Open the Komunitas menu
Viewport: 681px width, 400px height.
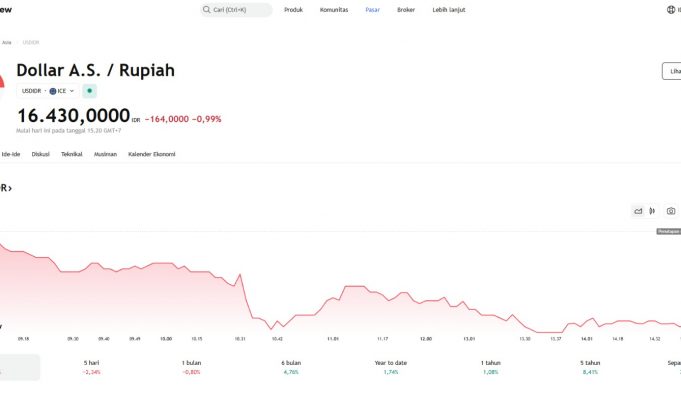334,10
